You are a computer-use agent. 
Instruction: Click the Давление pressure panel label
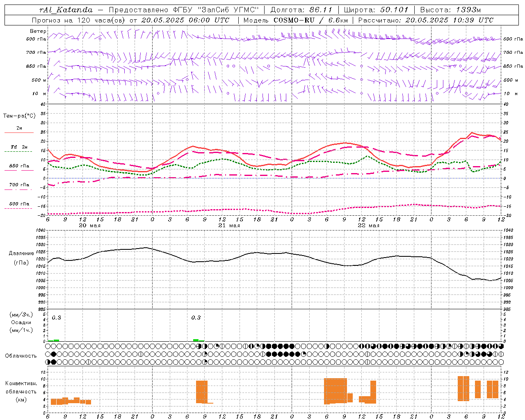point(21,253)
